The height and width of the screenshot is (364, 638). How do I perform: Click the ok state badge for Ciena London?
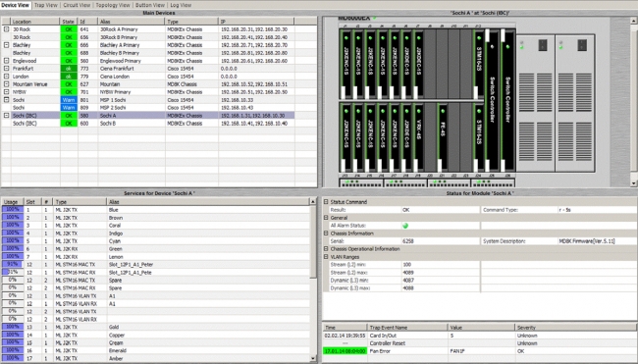69,77
